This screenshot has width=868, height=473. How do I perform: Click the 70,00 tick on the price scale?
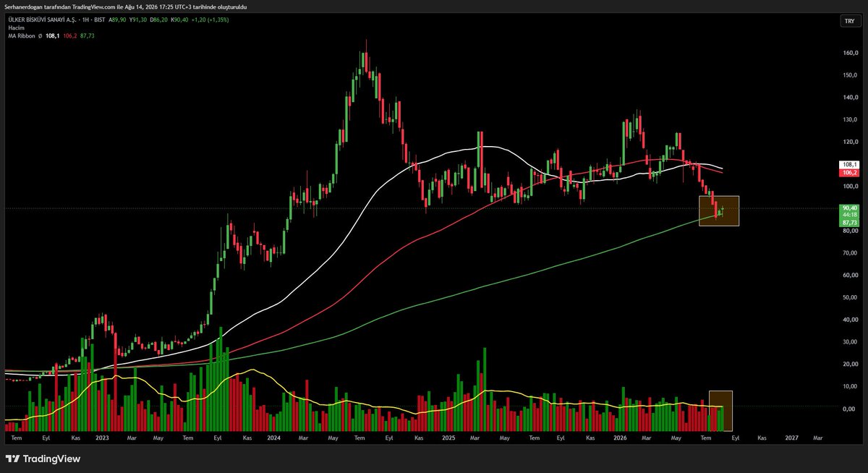click(x=849, y=253)
